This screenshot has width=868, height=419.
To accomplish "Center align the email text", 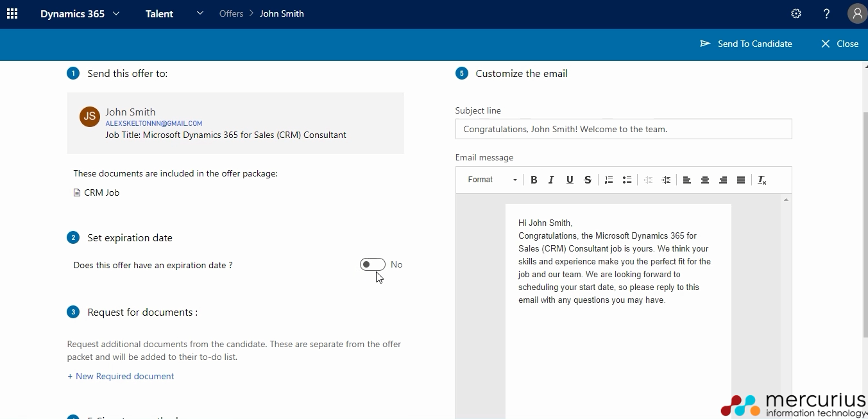I will tap(704, 180).
